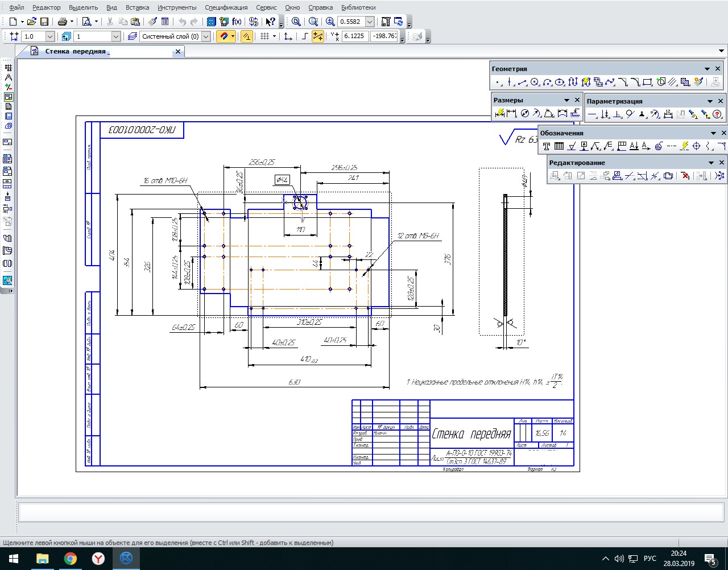Click the X coordinate field 6.1225
The height and width of the screenshot is (570, 728).
click(355, 36)
